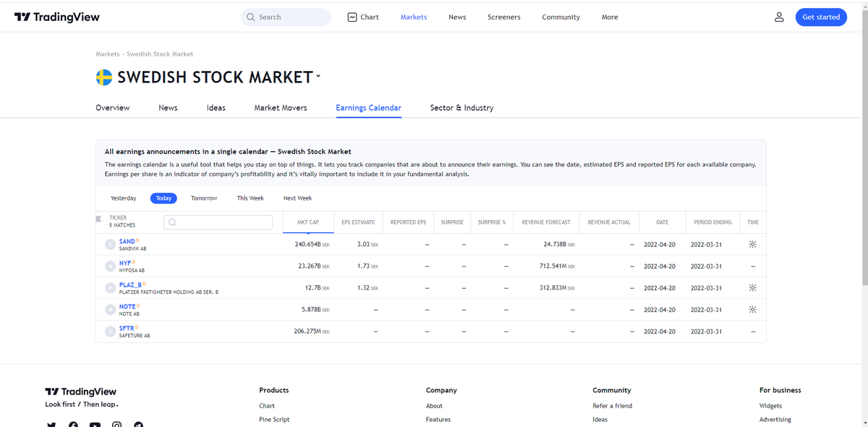Open the Pine Script footer link
This screenshot has width=868, height=427.
tap(274, 420)
